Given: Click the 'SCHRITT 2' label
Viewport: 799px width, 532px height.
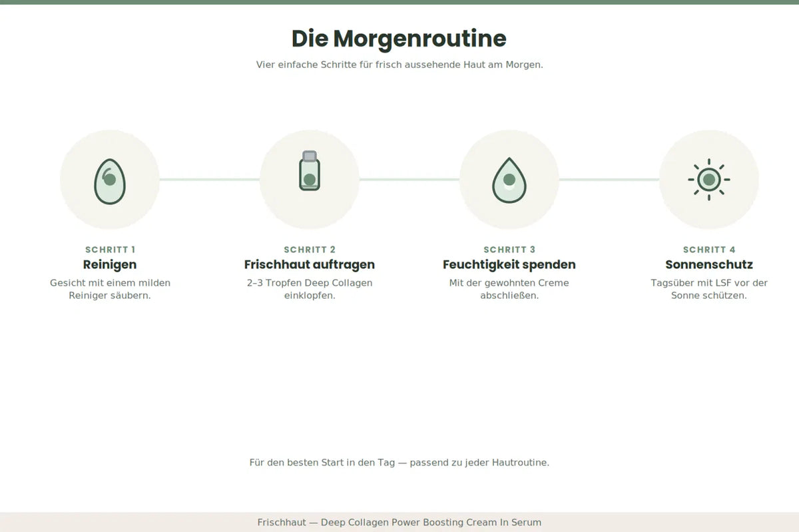Looking at the screenshot, I should coord(310,250).
